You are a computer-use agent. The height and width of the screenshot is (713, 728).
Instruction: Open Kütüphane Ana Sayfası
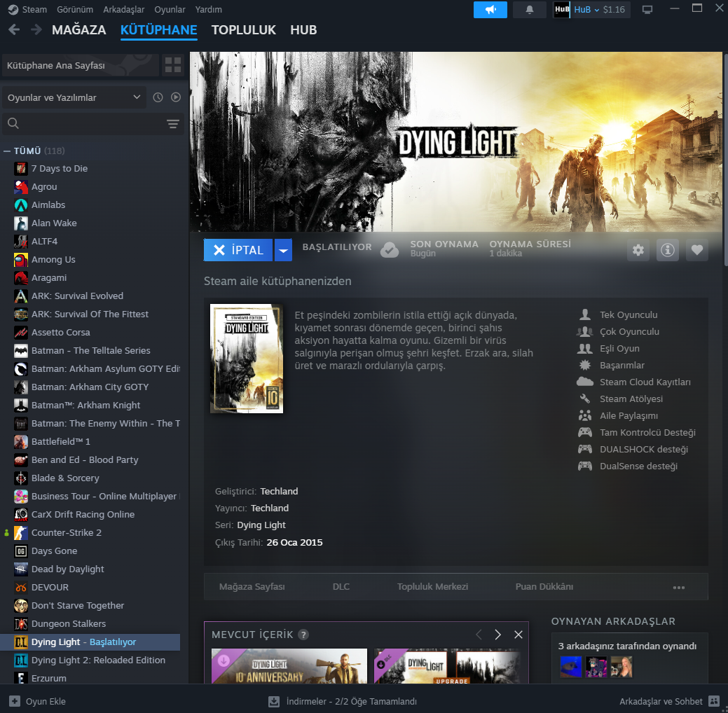click(x=81, y=65)
